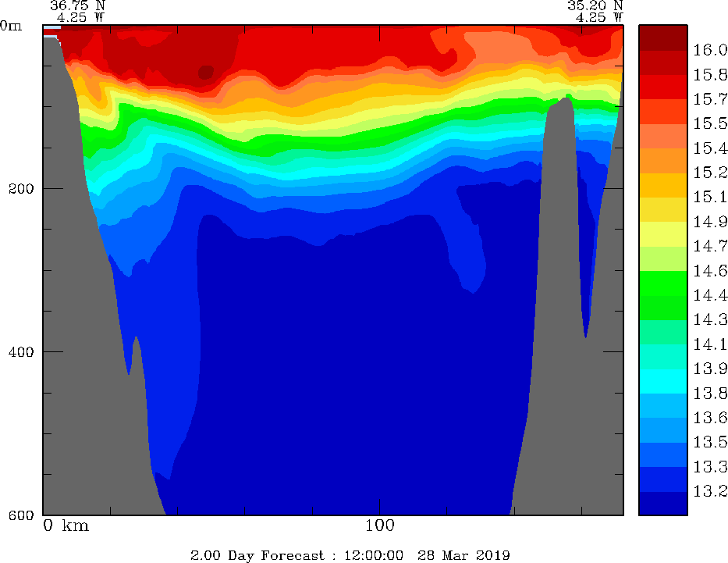Click the 200 depth axis label
The width and height of the screenshot is (728, 563).
click(21, 189)
